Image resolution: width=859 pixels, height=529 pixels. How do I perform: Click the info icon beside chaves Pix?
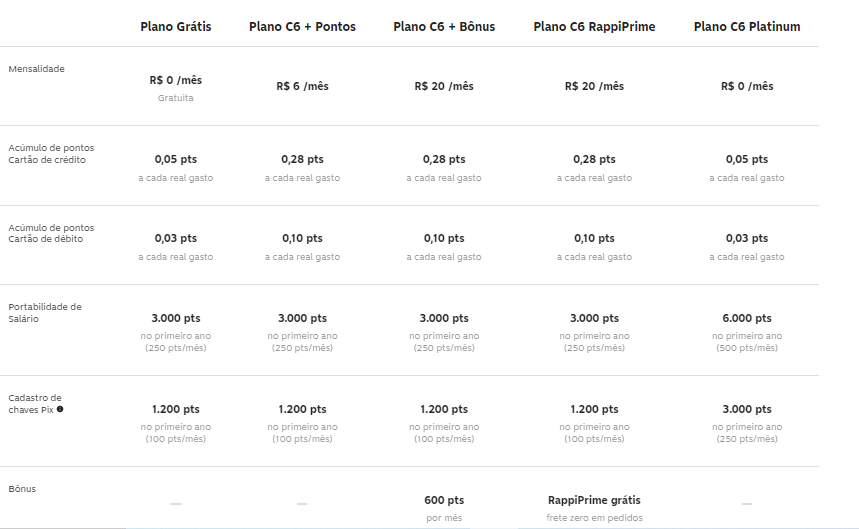tap(60, 409)
